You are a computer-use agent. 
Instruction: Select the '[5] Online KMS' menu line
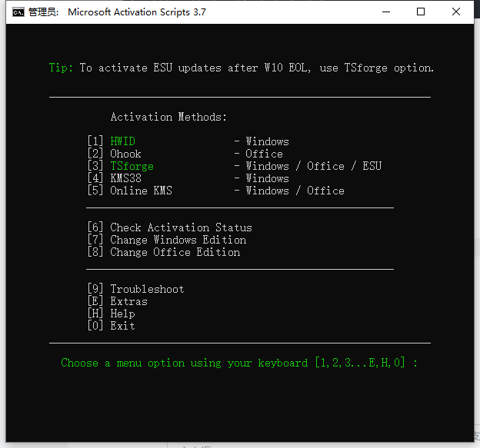tap(129, 191)
